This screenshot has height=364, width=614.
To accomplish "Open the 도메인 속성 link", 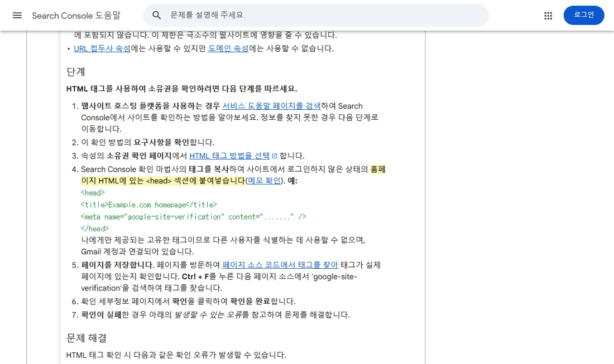I will click(228, 48).
